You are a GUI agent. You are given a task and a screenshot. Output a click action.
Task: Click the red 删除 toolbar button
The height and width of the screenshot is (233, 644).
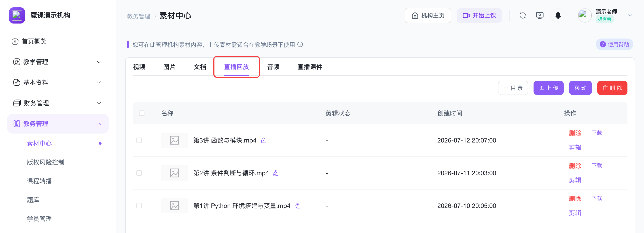612,88
